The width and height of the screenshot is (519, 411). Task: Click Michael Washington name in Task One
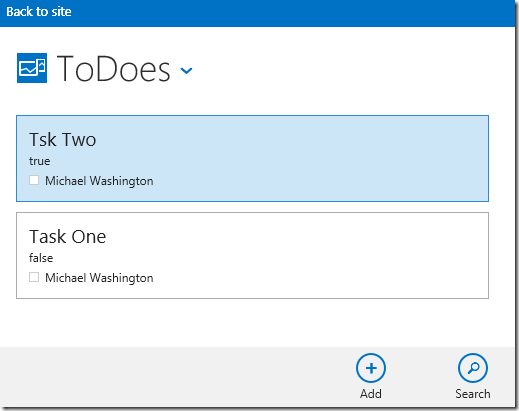coord(99,278)
